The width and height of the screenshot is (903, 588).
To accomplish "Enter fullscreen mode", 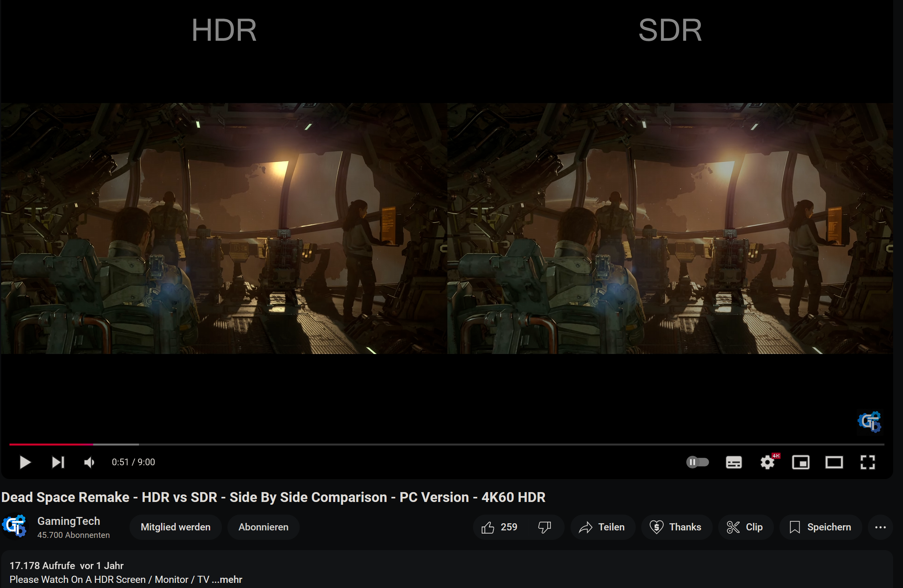I will pos(867,462).
